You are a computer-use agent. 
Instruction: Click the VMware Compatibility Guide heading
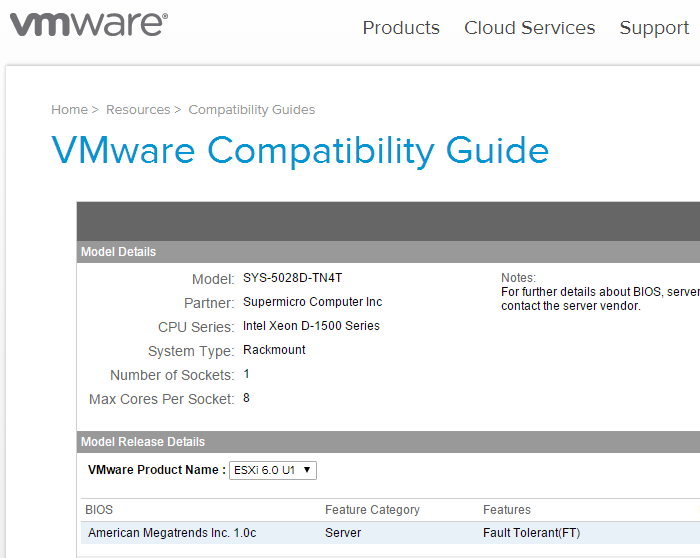(x=300, y=151)
